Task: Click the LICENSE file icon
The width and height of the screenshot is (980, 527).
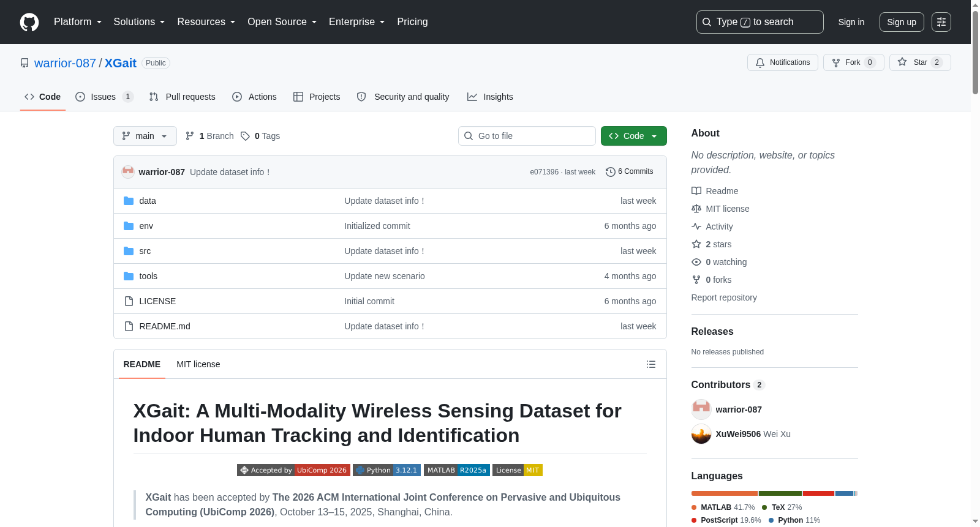Action: [x=129, y=301]
